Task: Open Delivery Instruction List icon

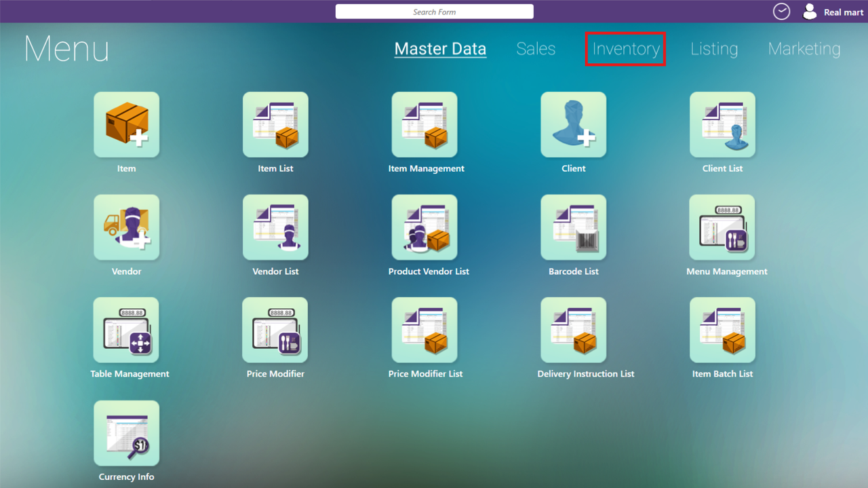Action: click(x=573, y=330)
